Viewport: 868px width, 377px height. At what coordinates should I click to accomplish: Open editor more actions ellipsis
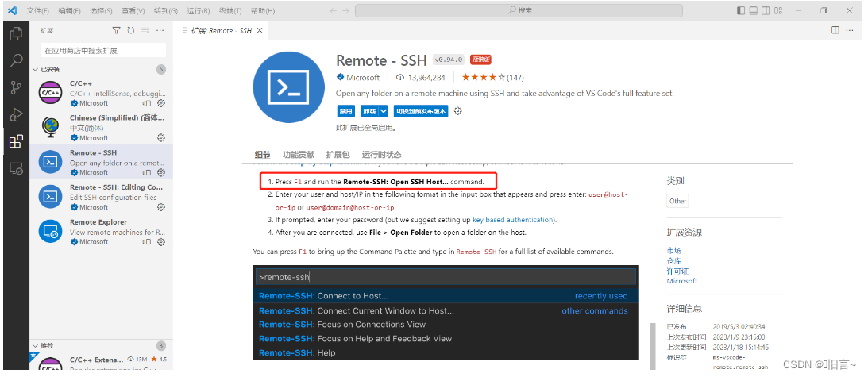851,30
